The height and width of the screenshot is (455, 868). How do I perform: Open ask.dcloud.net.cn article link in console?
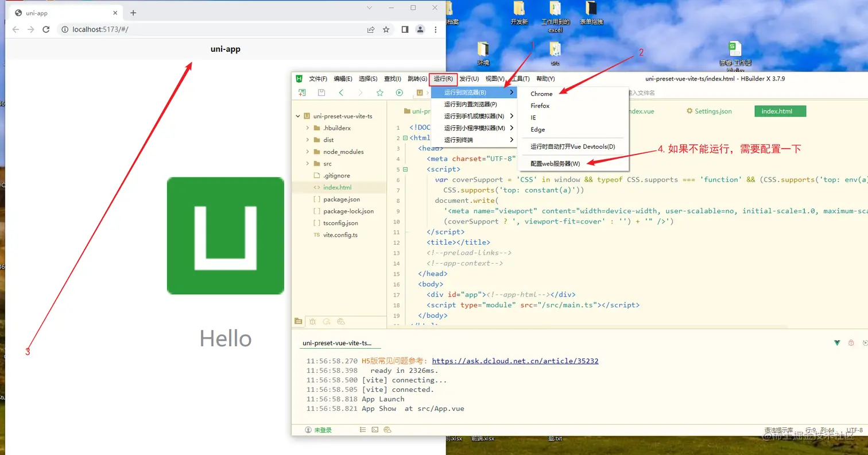pos(515,361)
